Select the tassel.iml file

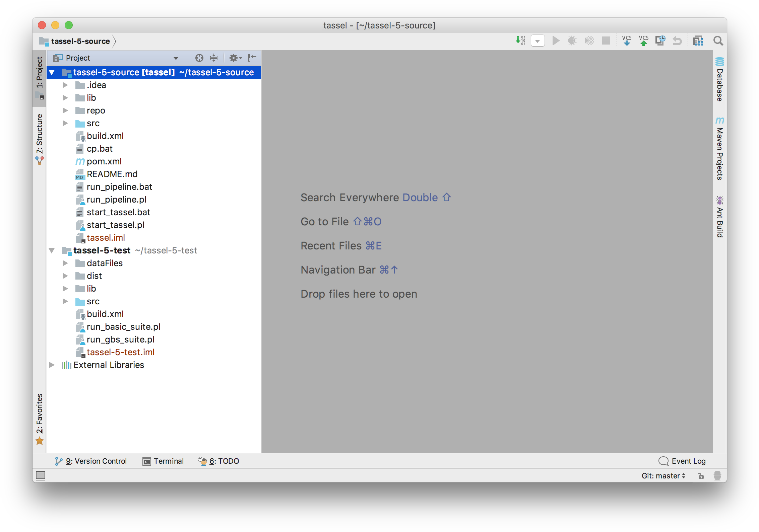pyautogui.click(x=106, y=238)
